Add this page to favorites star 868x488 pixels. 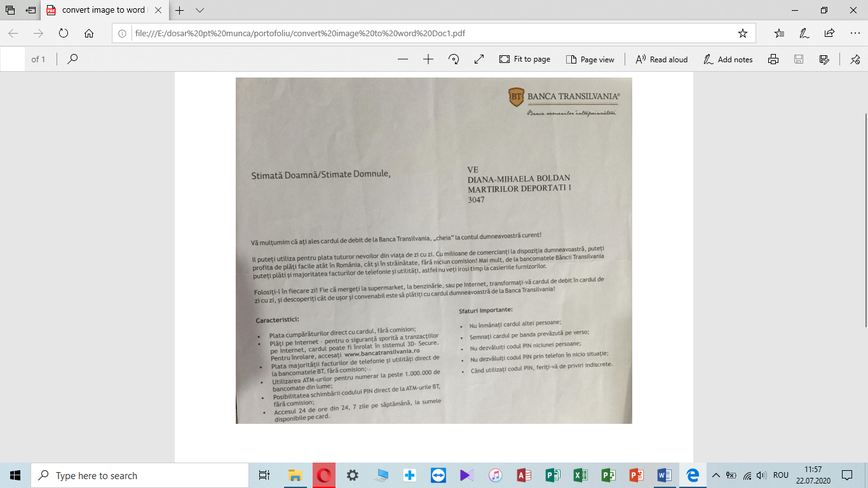tap(742, 33)
